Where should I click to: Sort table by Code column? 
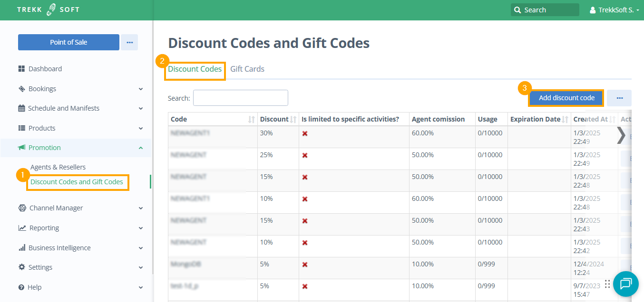251,120
